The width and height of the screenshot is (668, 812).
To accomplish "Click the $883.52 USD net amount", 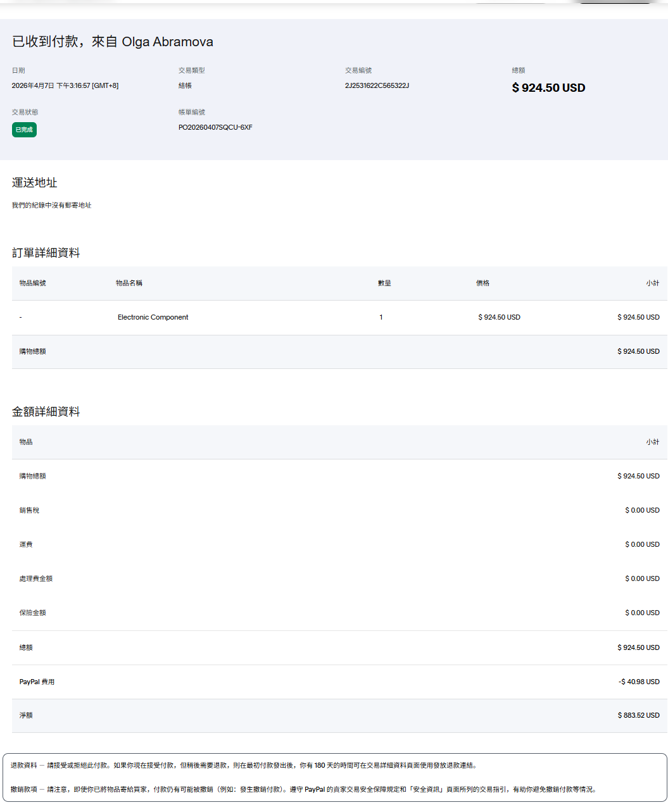I will pos(638,715).
